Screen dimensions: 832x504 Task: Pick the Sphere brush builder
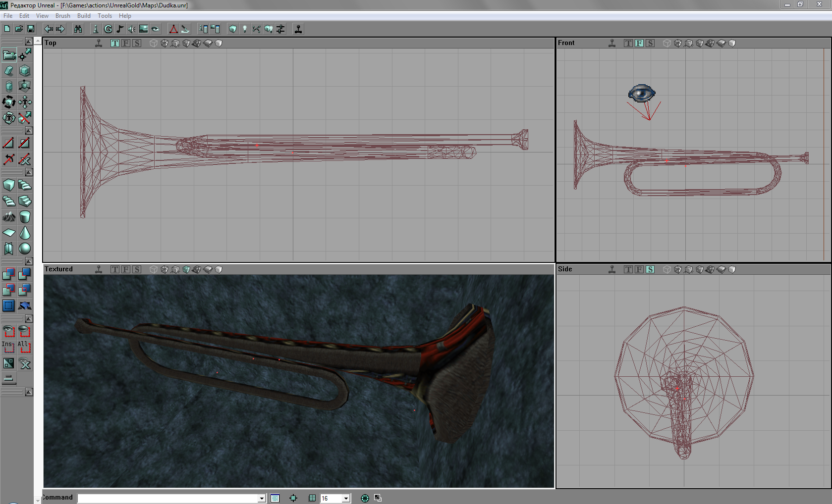coord(25,249)
